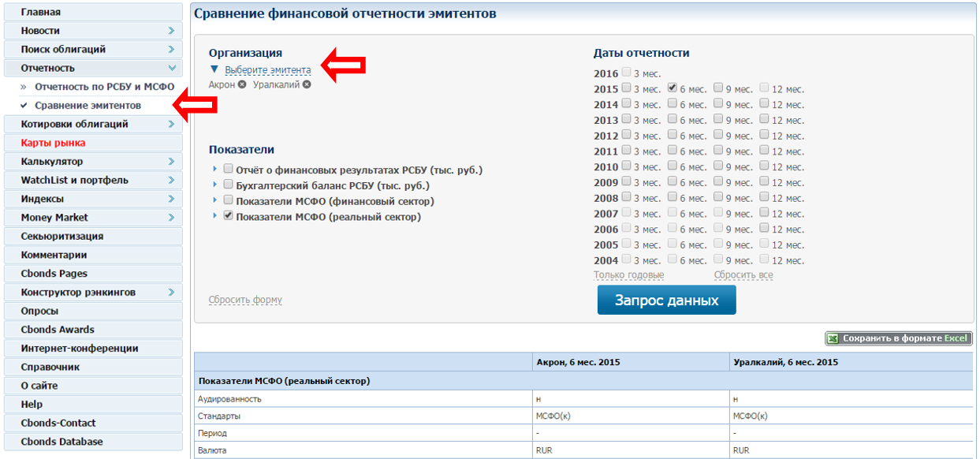
Task: Remove Уралкалий issuer with its x icon
Action: [307, 85]
